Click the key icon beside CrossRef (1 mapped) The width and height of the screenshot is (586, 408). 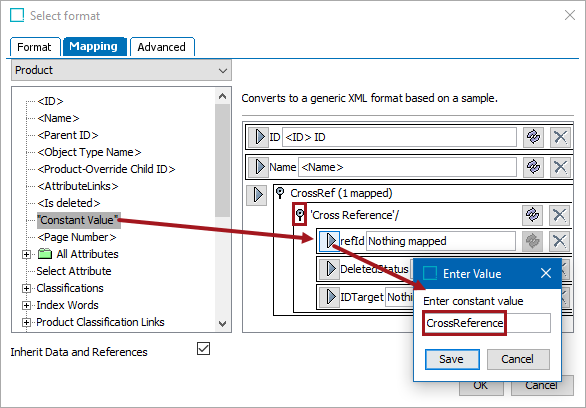280,193
